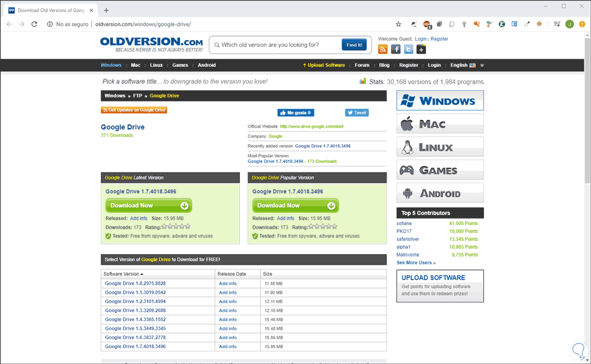Select the Windows platform banner
This screenshot has height=364, width=591.
point(440,100)
